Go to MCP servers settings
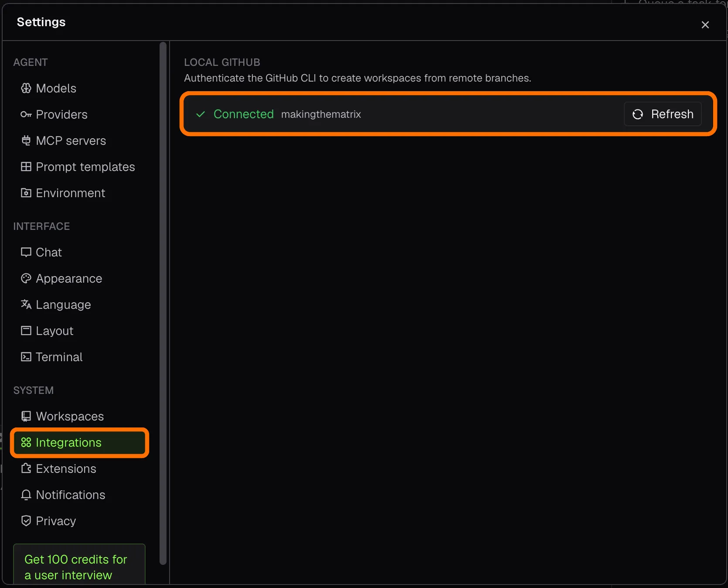Screen dimensions: 728x588 pyautogui.click(x=79, y=140)
